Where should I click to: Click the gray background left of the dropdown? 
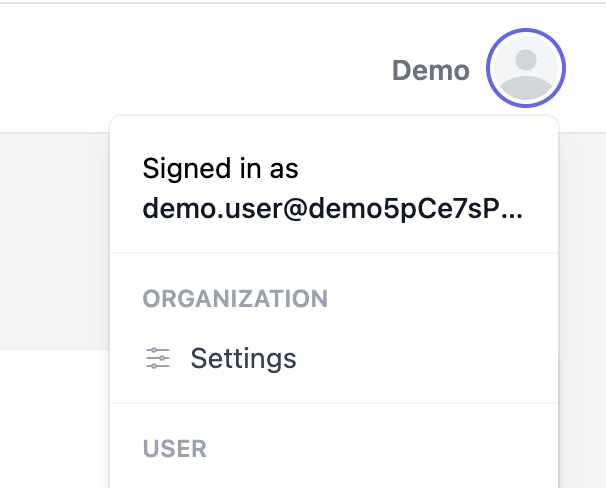point(55,240)
